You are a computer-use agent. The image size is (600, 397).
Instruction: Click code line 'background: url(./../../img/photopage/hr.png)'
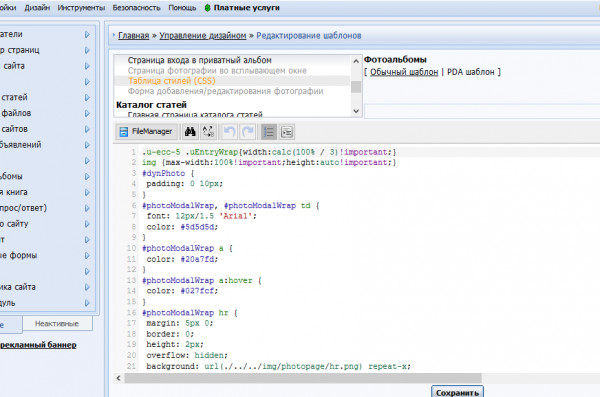pyautogui.click(x=278, y=366)
